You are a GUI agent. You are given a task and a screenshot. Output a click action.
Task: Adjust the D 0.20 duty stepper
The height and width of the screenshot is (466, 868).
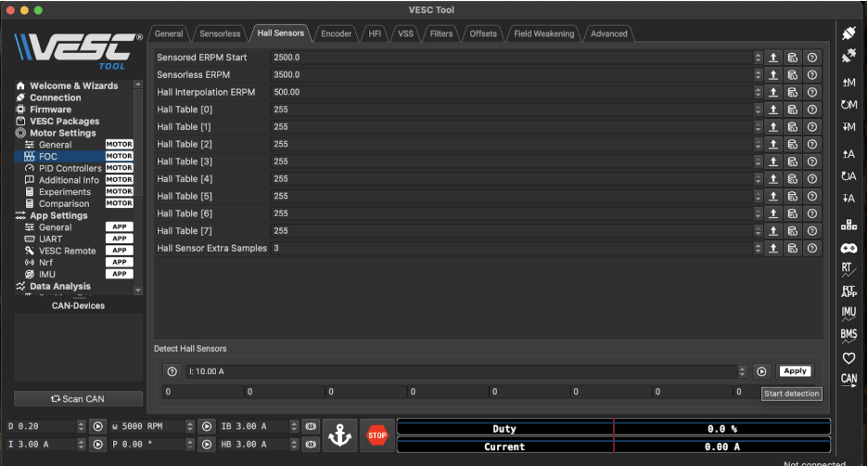(82, 426)
